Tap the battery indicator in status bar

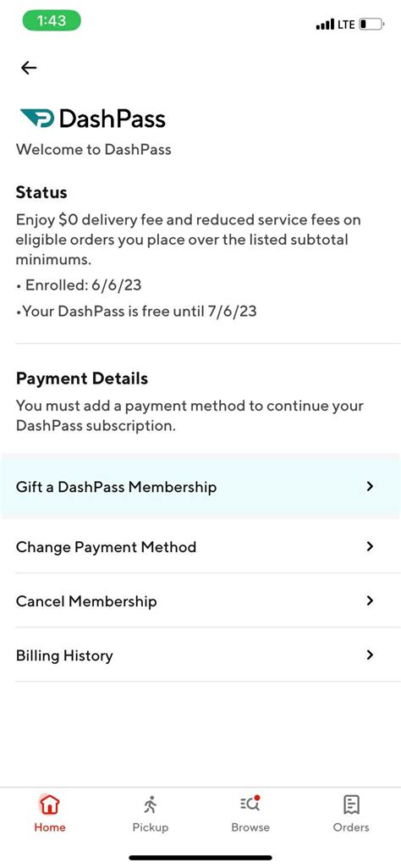click(371, 25)
